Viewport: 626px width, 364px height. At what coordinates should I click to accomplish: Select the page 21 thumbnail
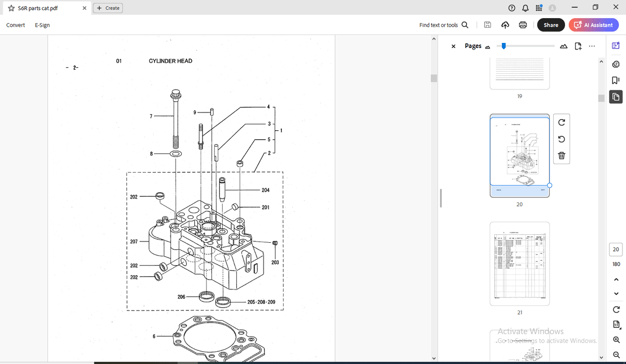[x=519, y=264]
